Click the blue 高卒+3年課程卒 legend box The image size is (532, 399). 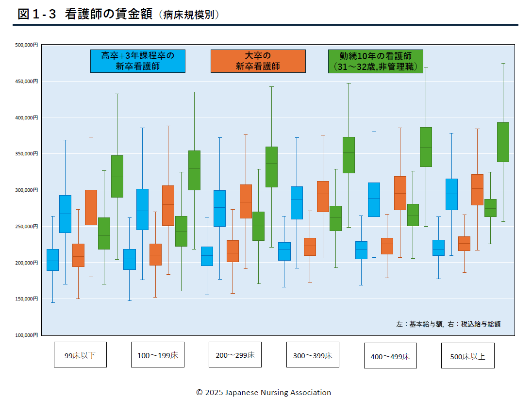[x=137, y=61]
